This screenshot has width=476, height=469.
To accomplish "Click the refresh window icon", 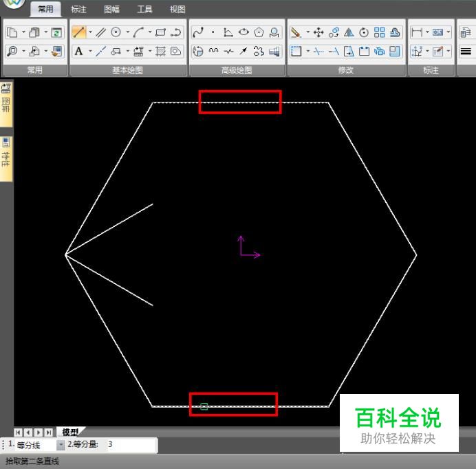I will point(56,32).
